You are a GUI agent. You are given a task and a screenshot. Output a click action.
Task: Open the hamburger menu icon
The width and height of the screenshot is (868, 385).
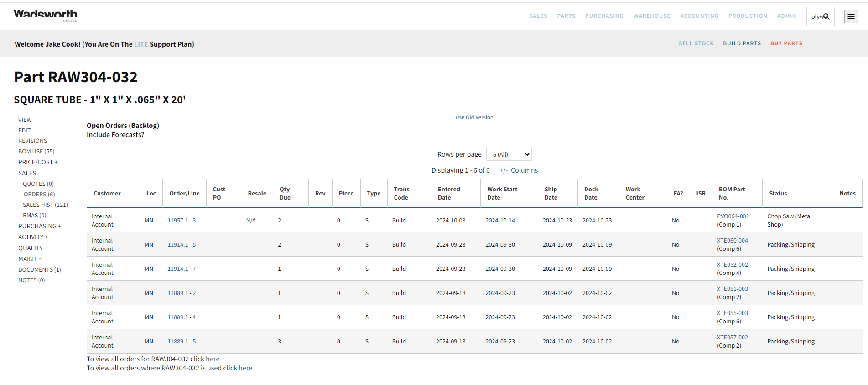tap(851, 16)
